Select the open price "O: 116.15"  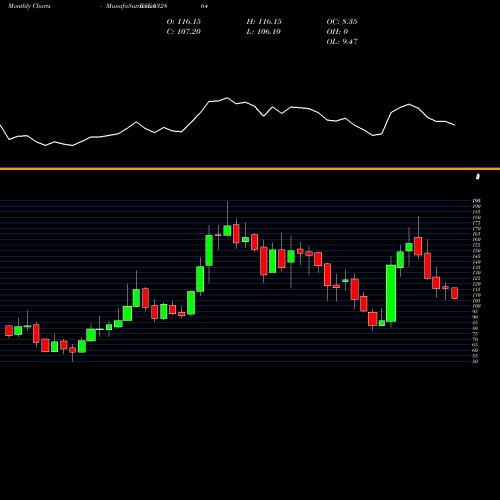[184, 22]
